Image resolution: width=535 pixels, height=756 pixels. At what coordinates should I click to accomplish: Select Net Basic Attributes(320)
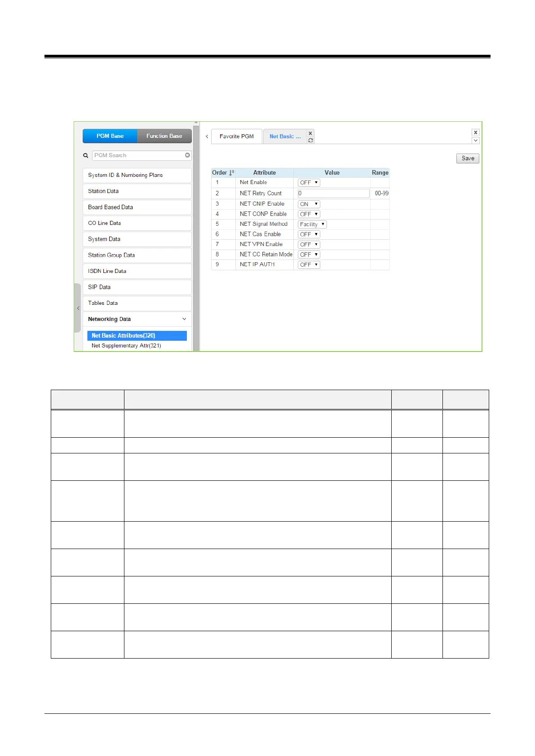click(x=137, y=336)
